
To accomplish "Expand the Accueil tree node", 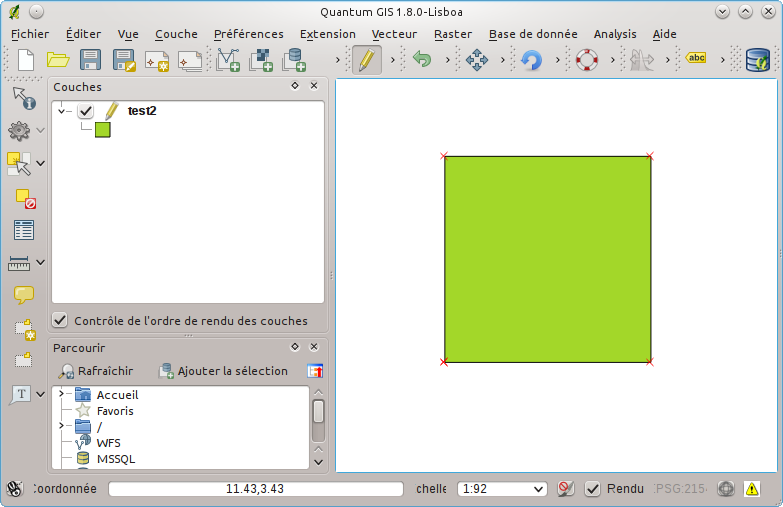I will pos(61,394).
